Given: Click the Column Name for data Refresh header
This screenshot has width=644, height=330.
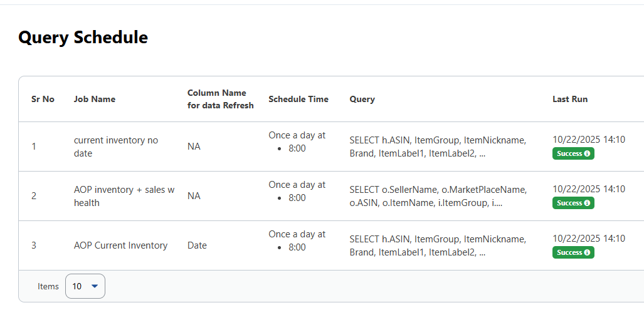Looking at the screenshot, I should (x=220, y=99).
